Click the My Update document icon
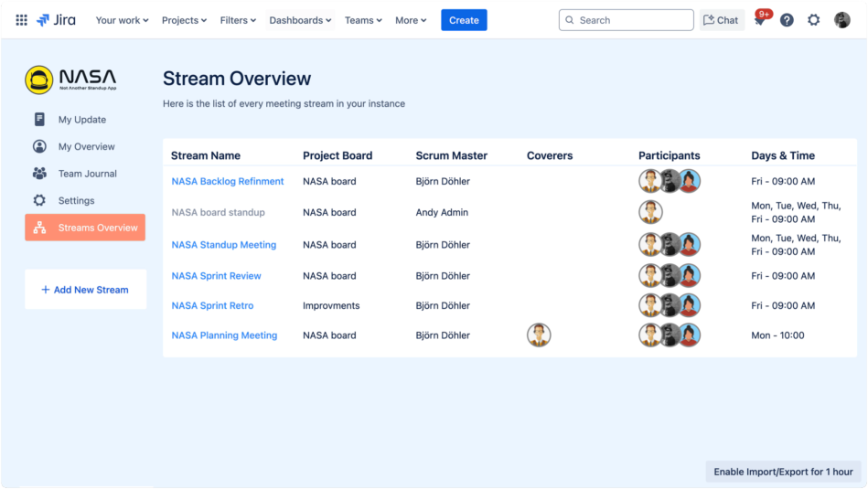868x489 pixels. 39,119
